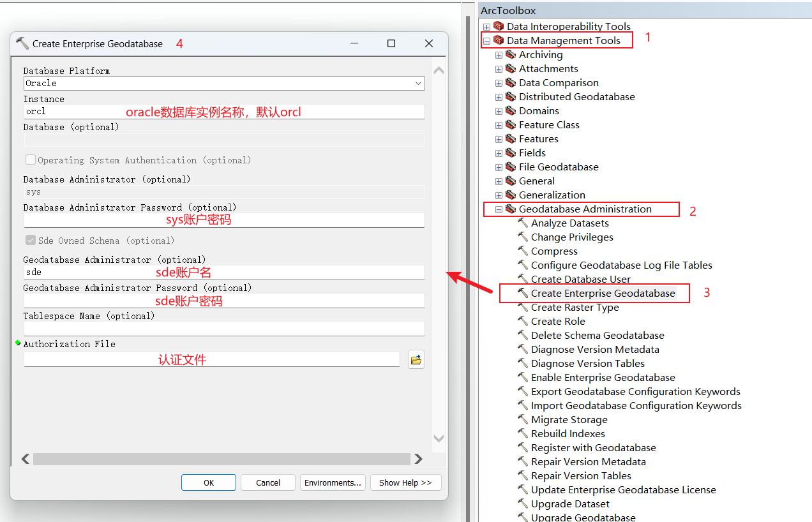The width and height of the screenshot is (812, 522).
Task: Toggle the Sde Owned Schema checkbox
Action: click(31, 240)
